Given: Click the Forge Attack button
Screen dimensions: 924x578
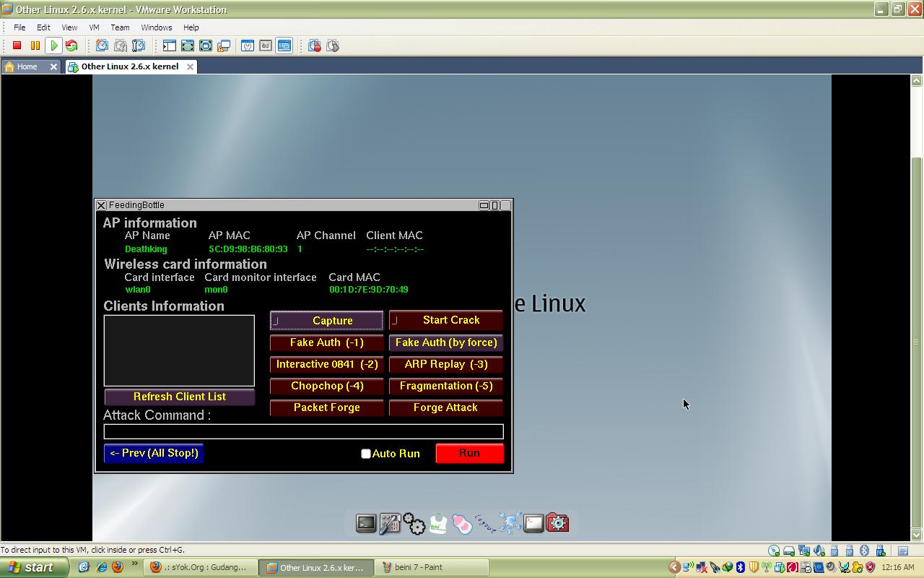Looking at the screenshot, I should (x=445, y=407).
